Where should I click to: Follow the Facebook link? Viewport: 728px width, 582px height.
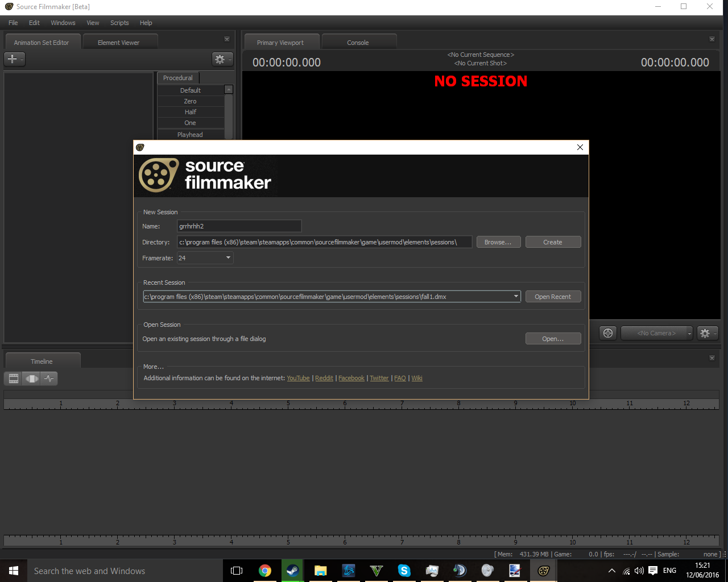tap(351, 378)
